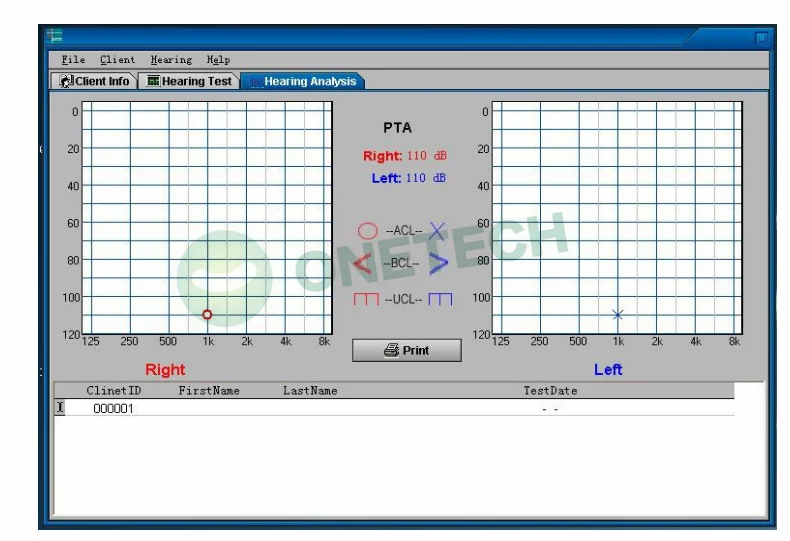Click the Hearing Test tab icon
The width and height of the screenshot is (790, 541).
tap(153, 81)
